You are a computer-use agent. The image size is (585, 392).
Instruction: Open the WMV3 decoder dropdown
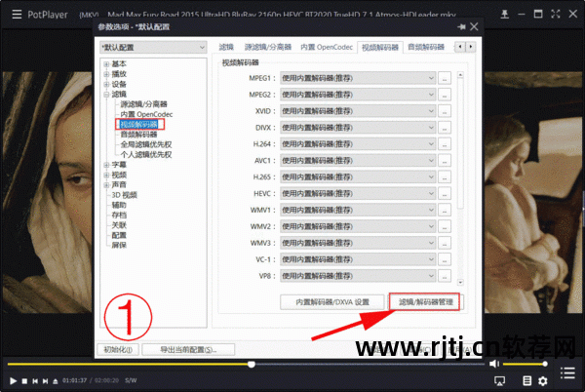[358, 243]
